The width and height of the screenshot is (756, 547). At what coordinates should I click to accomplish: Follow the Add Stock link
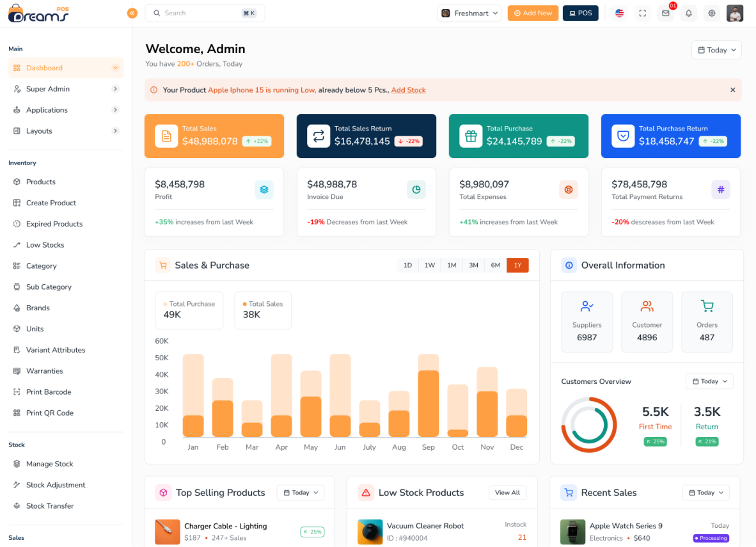coord(408,90)
